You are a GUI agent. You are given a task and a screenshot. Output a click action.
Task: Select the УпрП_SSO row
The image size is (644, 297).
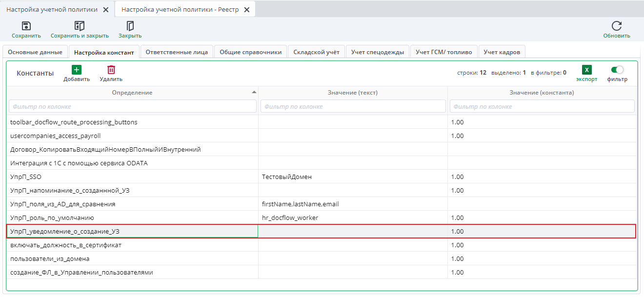point(132,177)
